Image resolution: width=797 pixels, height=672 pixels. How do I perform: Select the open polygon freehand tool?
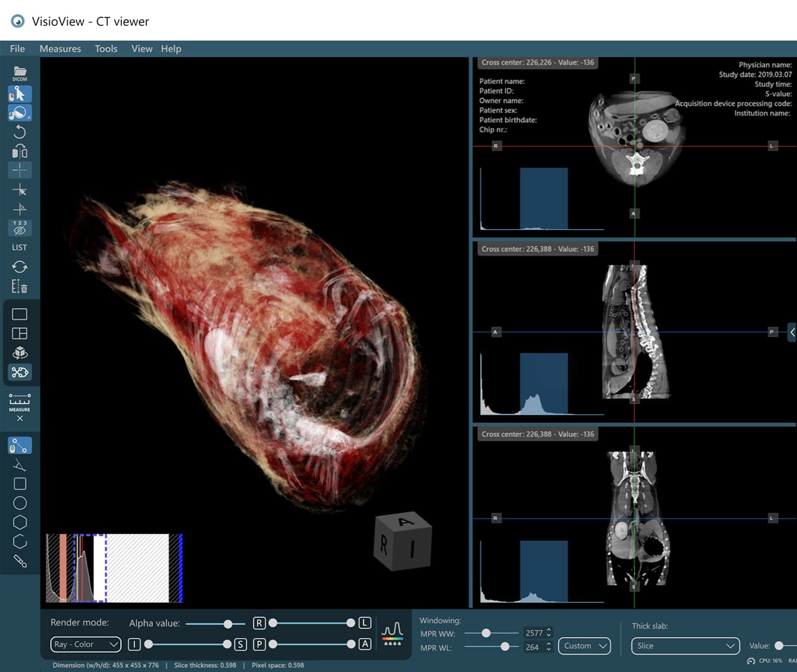coord(20,541)
